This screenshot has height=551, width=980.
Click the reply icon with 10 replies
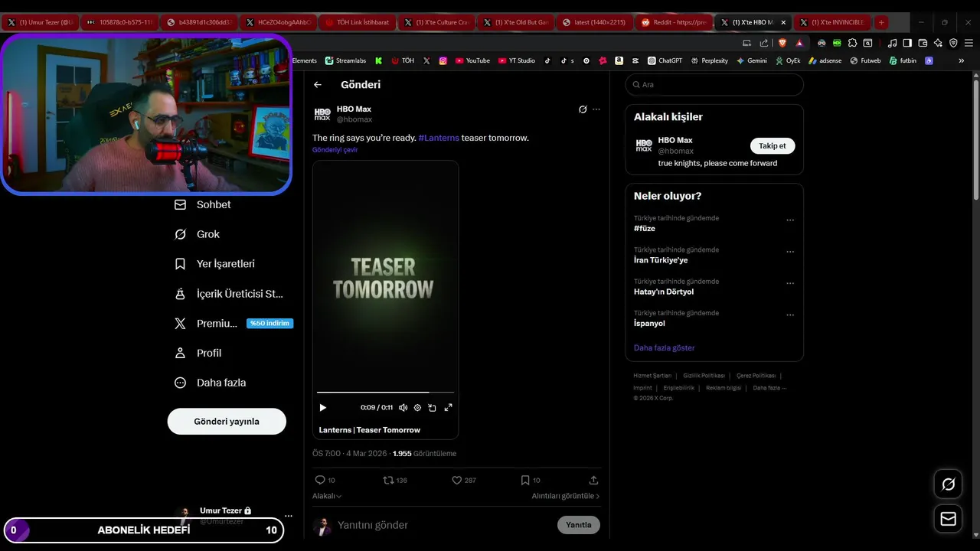(x=325, y=480)
